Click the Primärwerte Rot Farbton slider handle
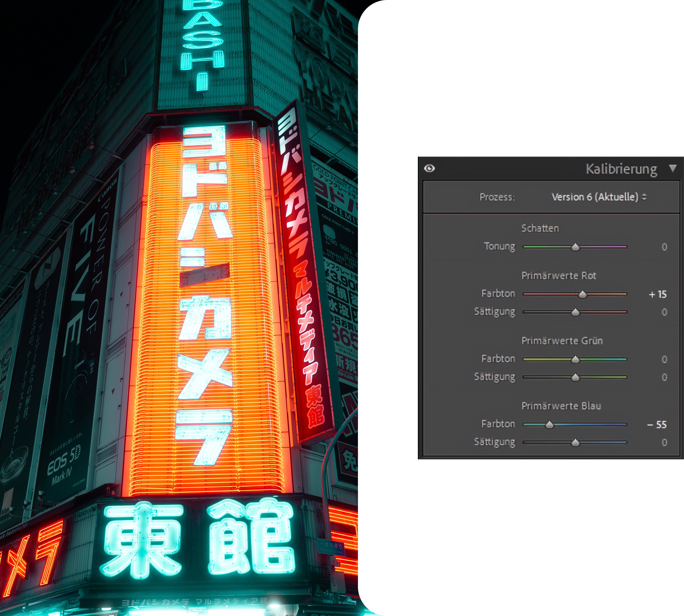Viewport: 684px width, 616px height. click(x=582, y=294)
